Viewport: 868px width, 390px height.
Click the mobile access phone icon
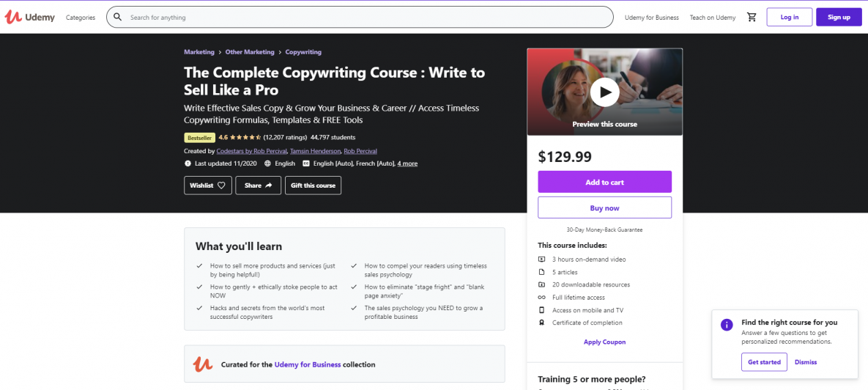click(x=541, y=310)
